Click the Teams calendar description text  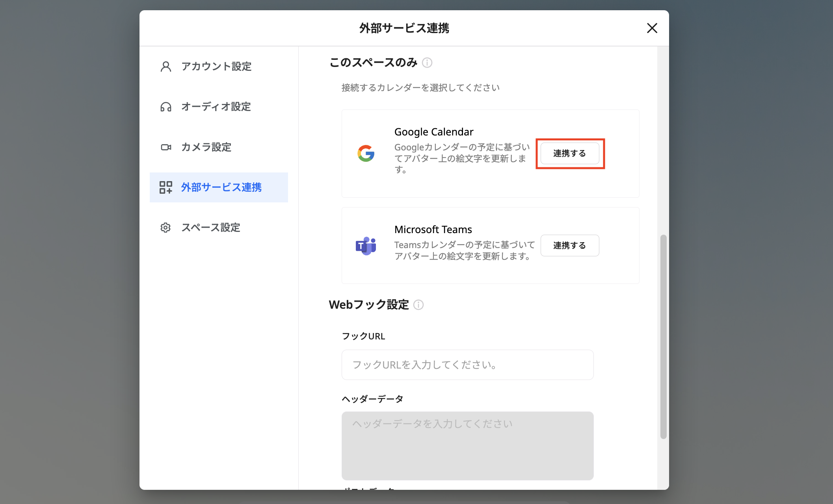pos(465,251)
